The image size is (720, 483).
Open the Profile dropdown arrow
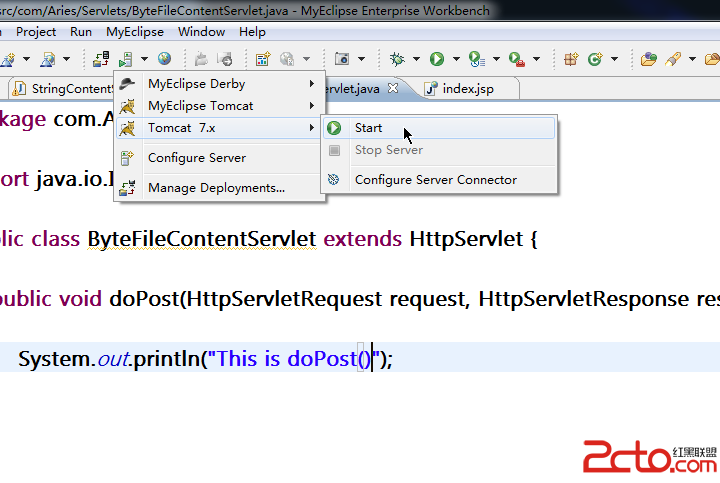coord(496,59)
